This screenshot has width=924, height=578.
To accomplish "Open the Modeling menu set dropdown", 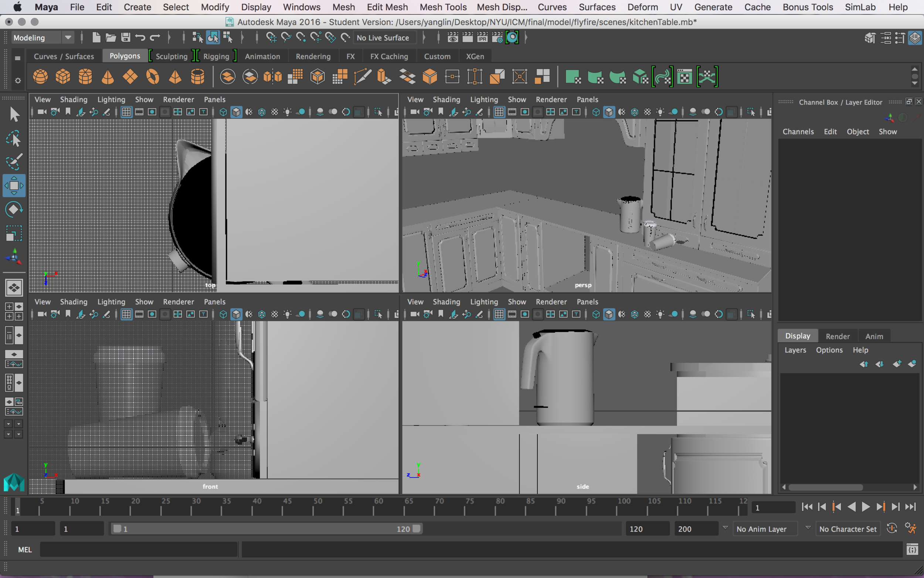I will point(42,37).
